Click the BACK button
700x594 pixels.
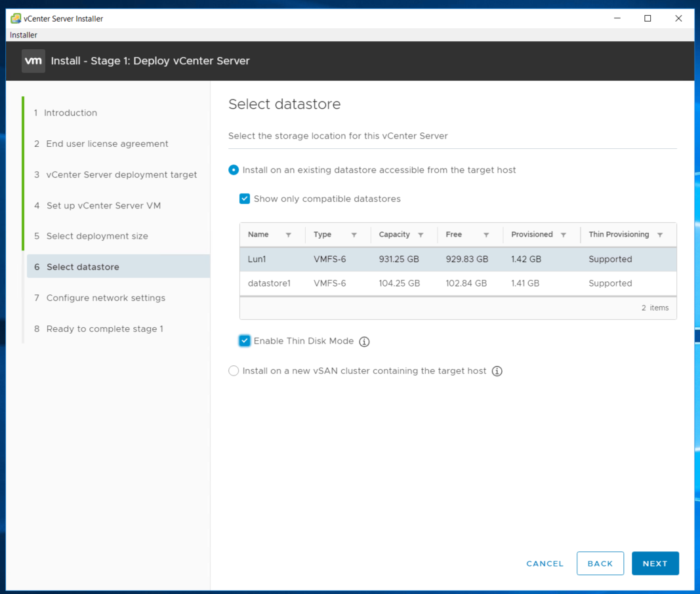pos(600,563)
